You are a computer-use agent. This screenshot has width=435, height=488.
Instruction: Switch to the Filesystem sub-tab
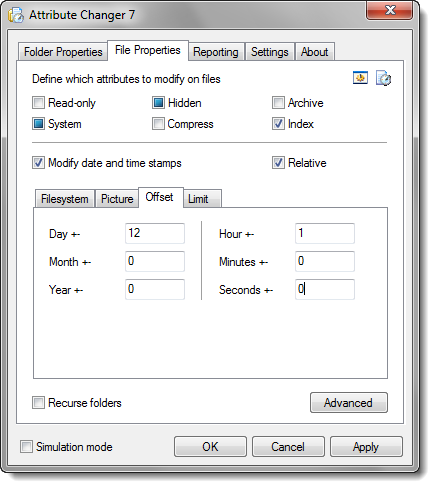click(65, 199)
